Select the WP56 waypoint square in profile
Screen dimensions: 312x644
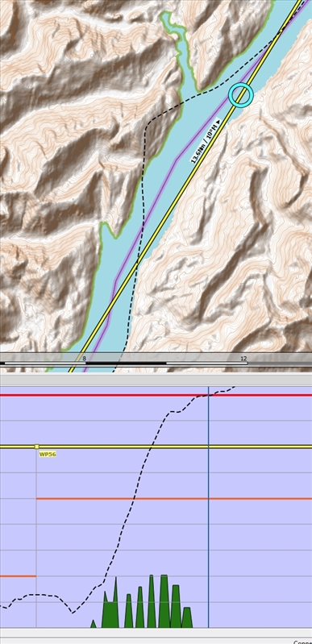36,447
